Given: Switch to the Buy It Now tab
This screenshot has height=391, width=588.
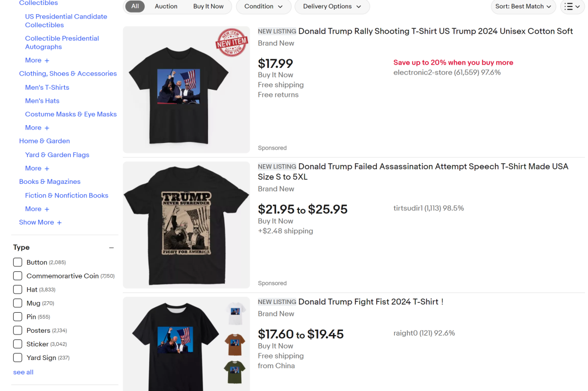Looking at the screenshot, I should (x=208, y=7).
